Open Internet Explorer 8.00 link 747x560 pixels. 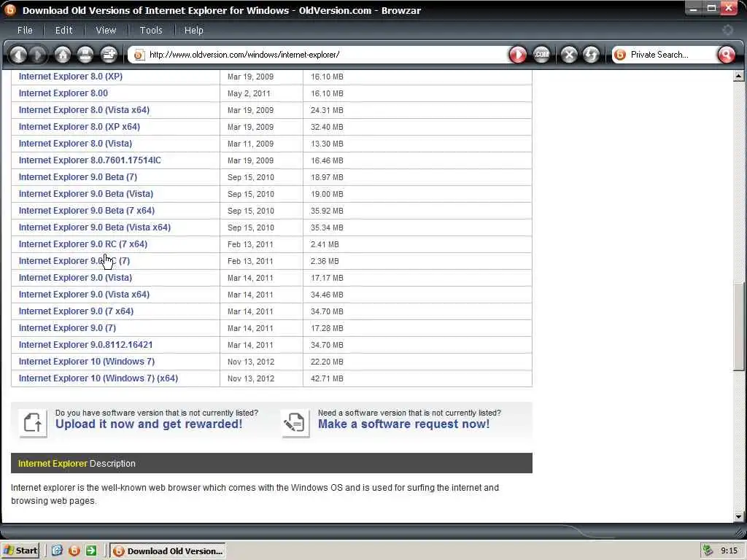pos(63,93)
